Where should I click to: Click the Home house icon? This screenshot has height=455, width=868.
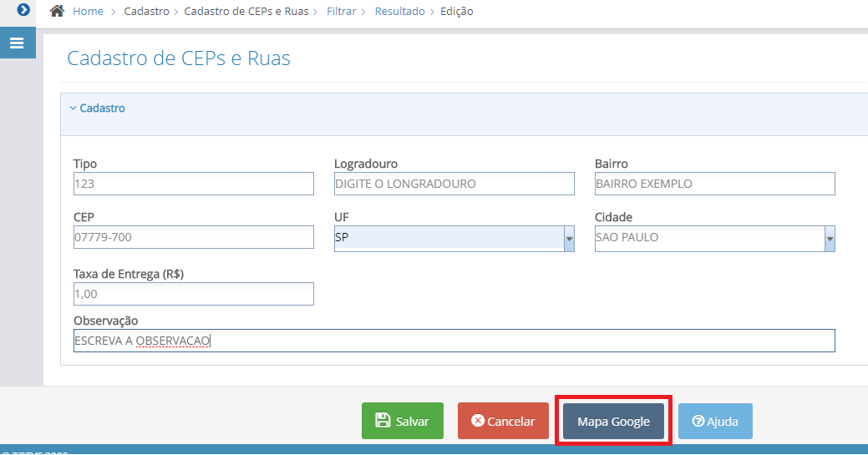(x=57, y=11)
